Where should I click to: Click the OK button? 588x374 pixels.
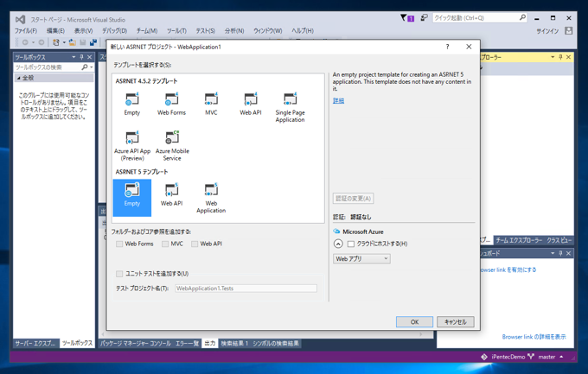point(414,322)
